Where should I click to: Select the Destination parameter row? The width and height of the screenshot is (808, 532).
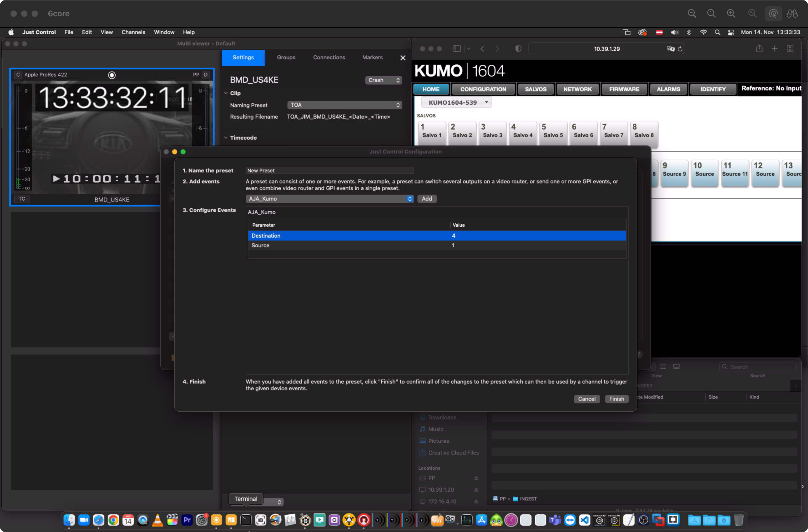437,236
